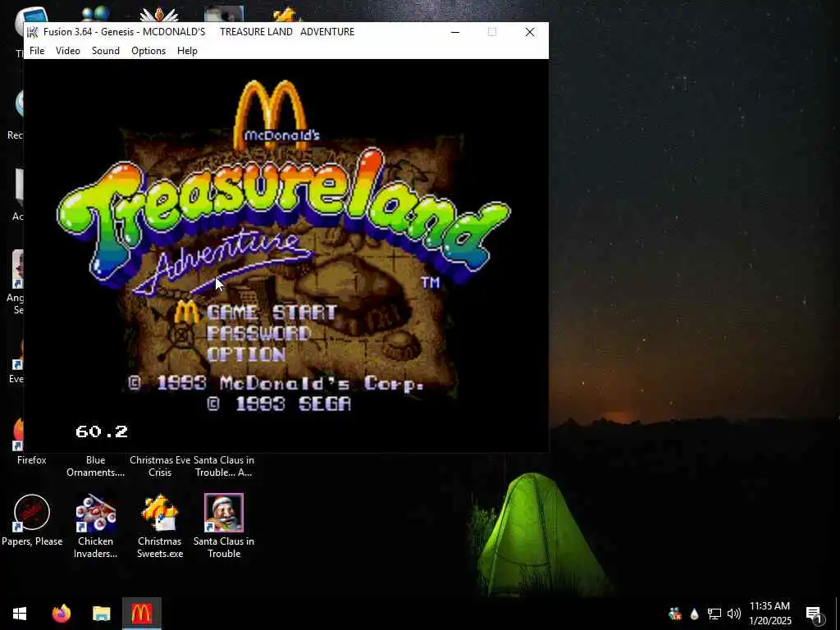Click the colorful tray icon left of water drop

(x=674, y=614)
